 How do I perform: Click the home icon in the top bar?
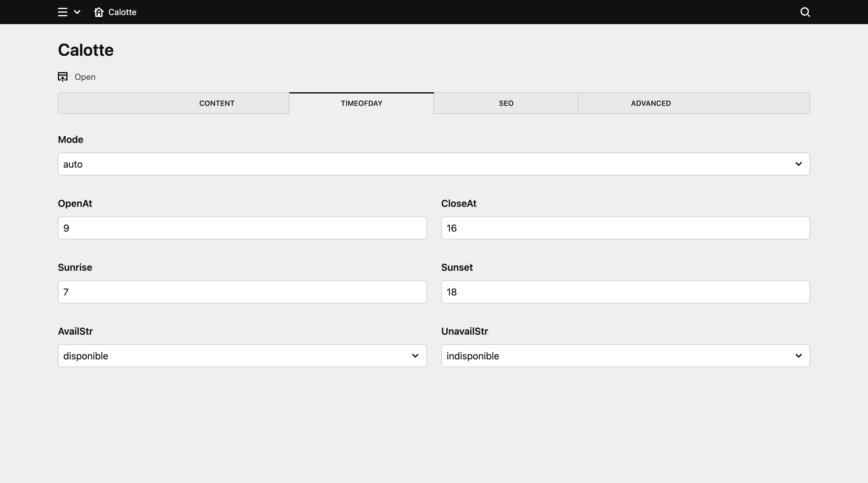pos(99,12)
